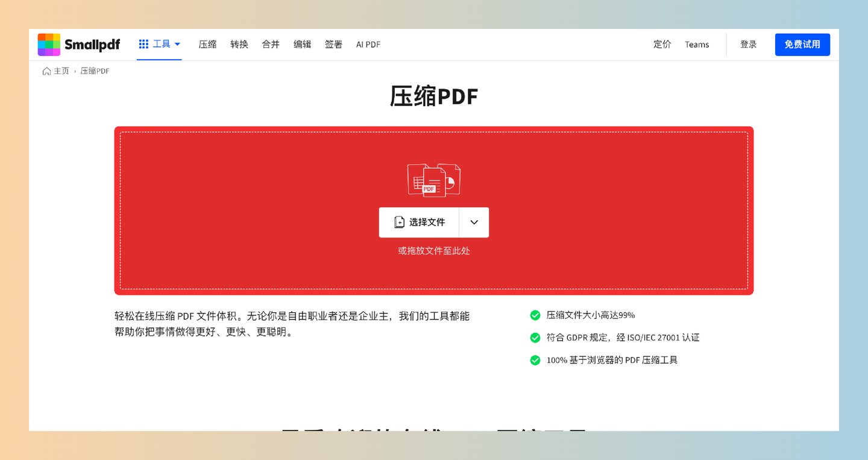Open the 签署 menu item

pos(333,44)
